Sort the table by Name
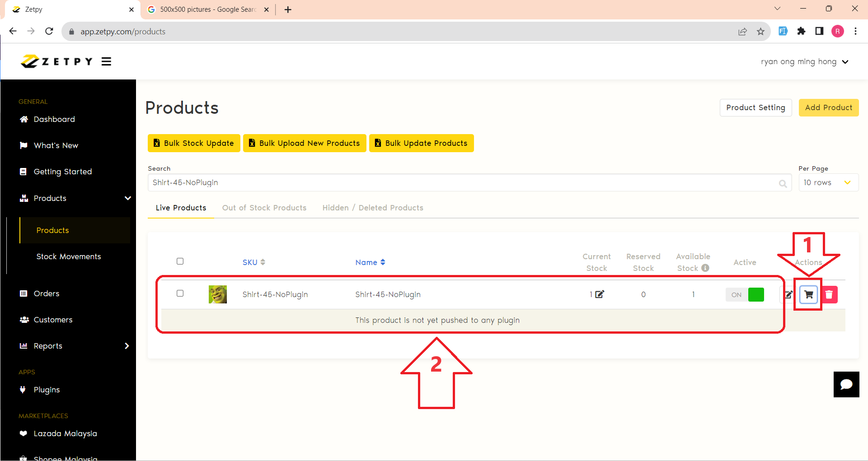The image size is (868, 461). [370, 262]
